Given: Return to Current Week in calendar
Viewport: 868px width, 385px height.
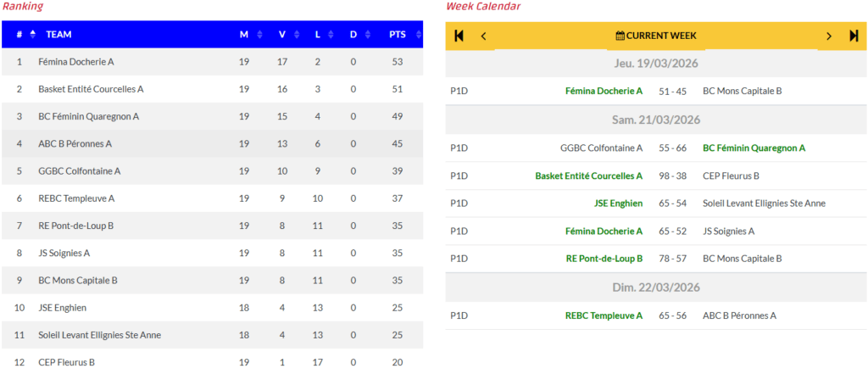Looking at the screenshot, I should 661,36.
